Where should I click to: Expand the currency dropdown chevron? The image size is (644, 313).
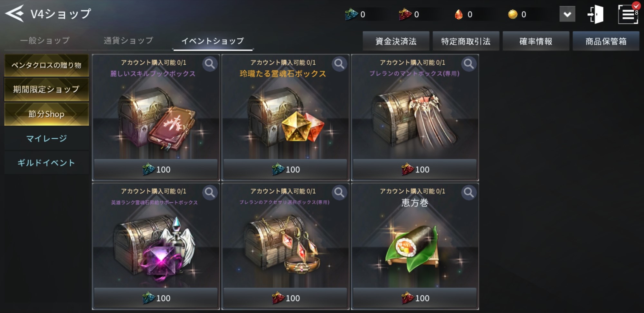(x=567, y=14)
